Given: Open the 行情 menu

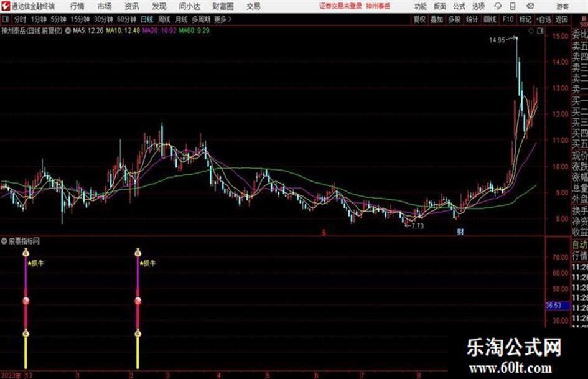Looking at the screenshot, I should tap(77, 6).
